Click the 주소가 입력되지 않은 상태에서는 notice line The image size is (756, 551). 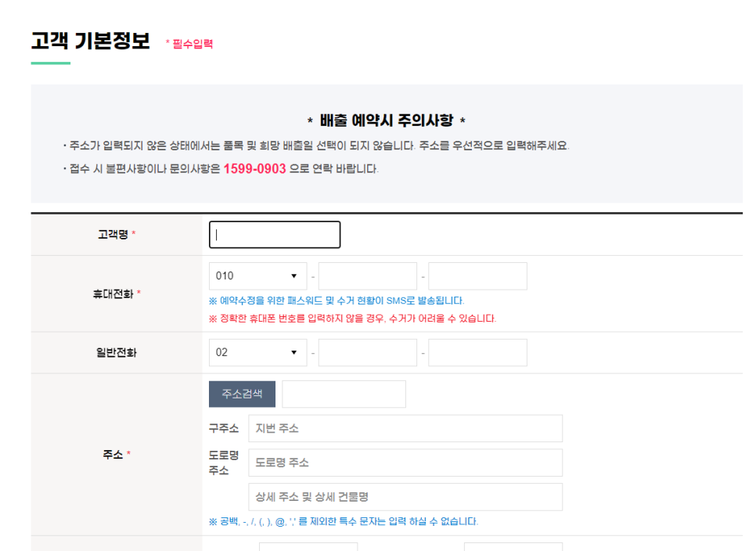(x=316, y=146)
